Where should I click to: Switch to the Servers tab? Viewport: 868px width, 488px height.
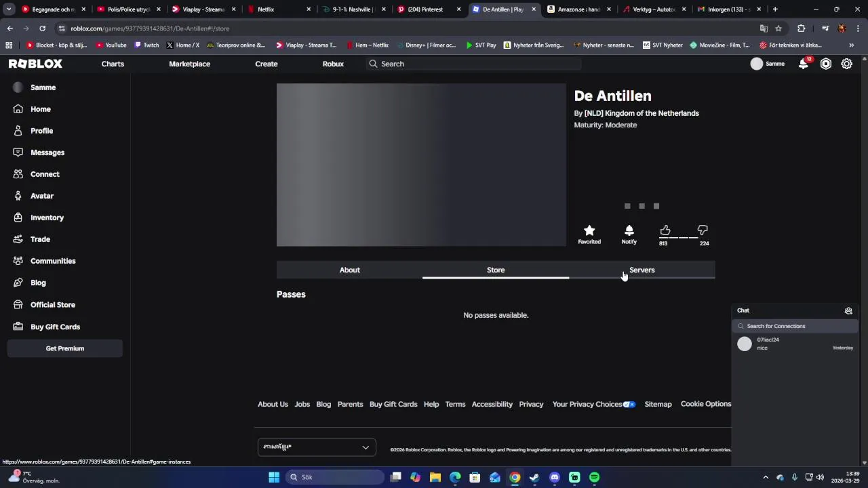coord(642,270)
